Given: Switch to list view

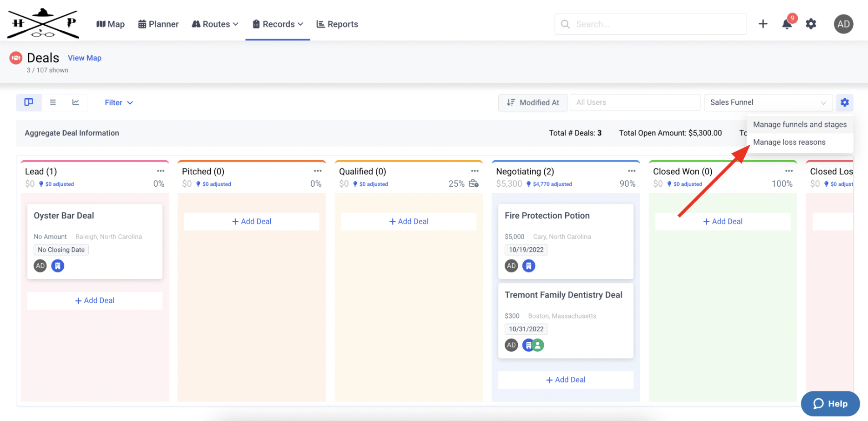Looking at the screenshot, I should tap(53, 102).
